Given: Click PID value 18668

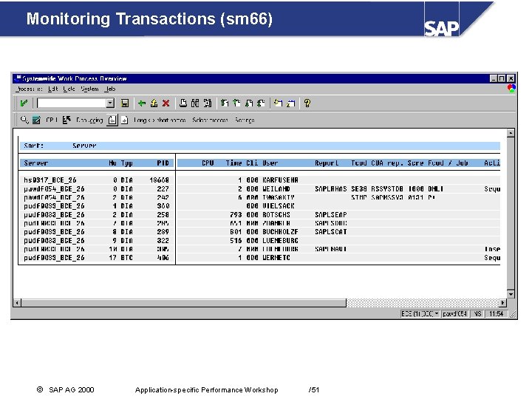Looking at the screenshot, I should pyautogui.click(x=159, y=180).
